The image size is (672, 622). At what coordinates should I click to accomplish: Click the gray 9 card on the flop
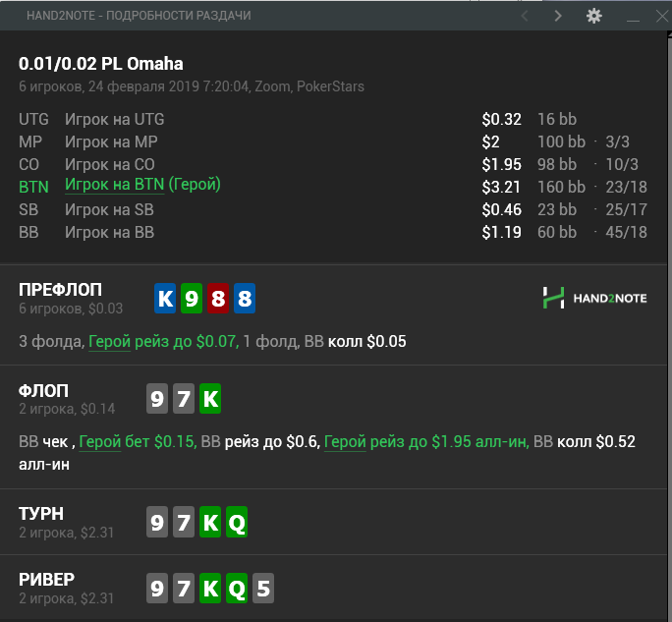[157, 399]
